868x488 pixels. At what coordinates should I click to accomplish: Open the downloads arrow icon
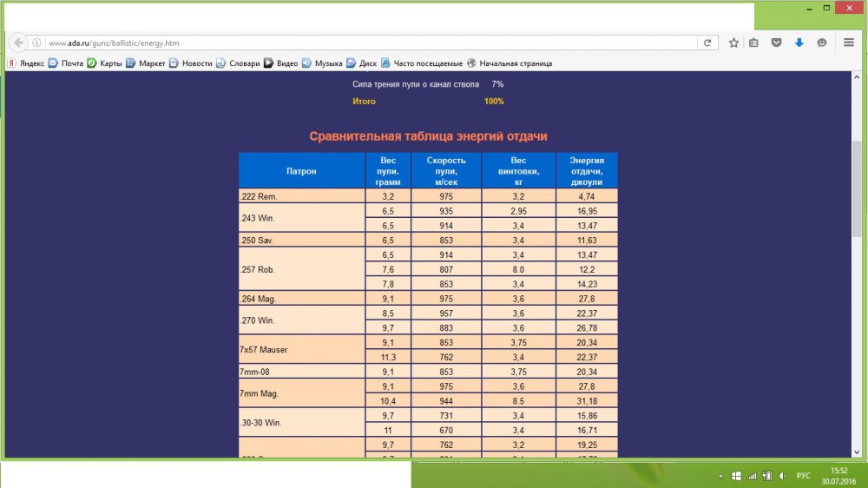pyautogui.click(x=799, y=43)
